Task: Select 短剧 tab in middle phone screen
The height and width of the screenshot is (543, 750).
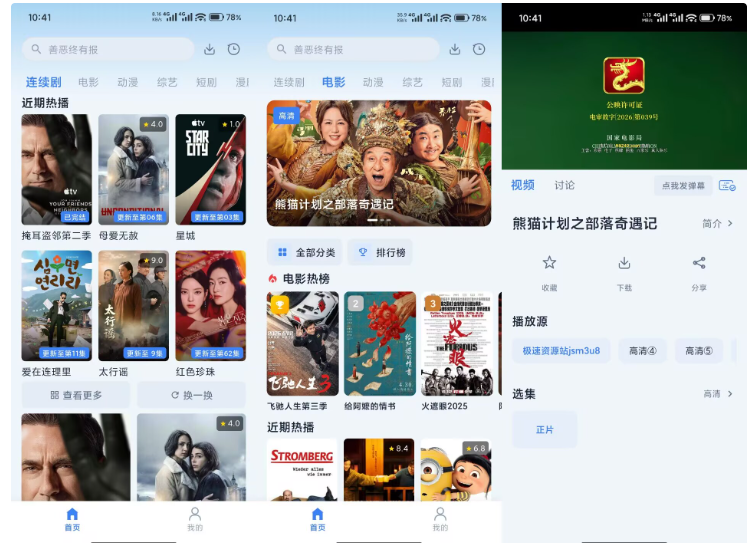Action: click(452, 82)
